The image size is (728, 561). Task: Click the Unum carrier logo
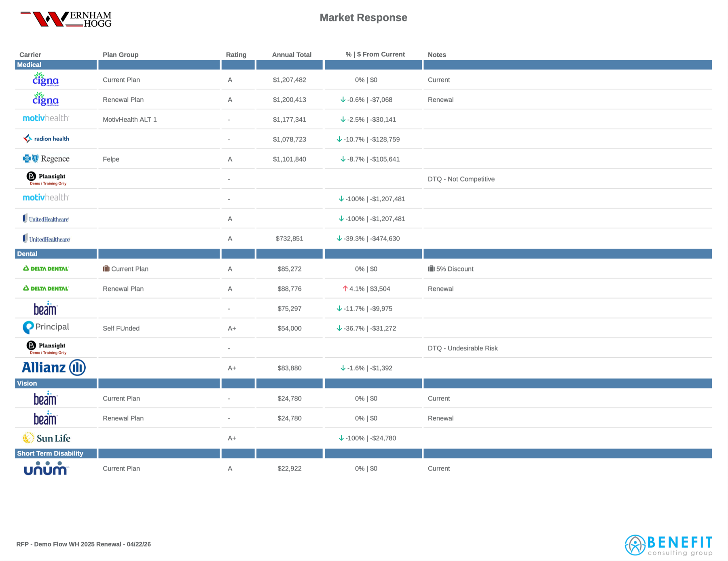(x=46, y=468)
